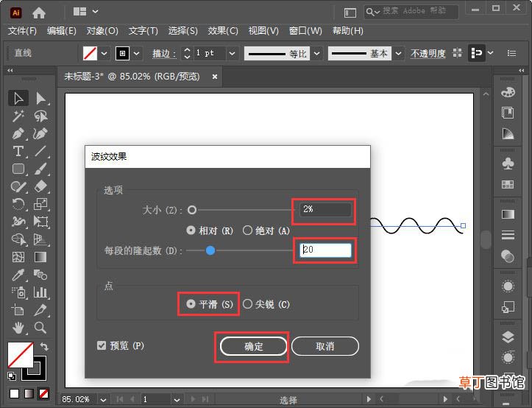The image size is (532, 408).
Task: Expand the left toolbar collapse arrows
Action: click(x=10, y=70)
